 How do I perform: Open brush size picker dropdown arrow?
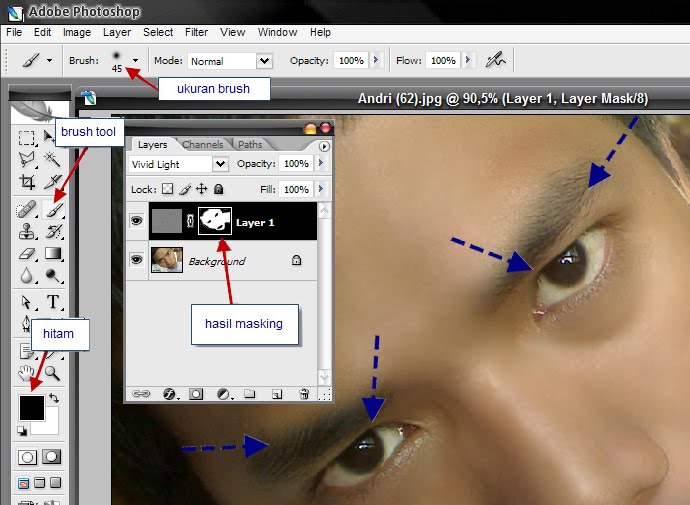(135, 61)
